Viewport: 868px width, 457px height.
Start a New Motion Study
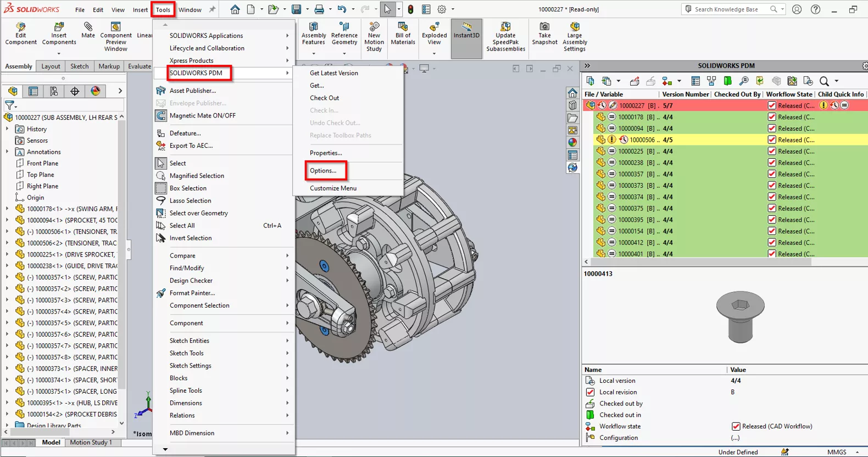[374, 37]
